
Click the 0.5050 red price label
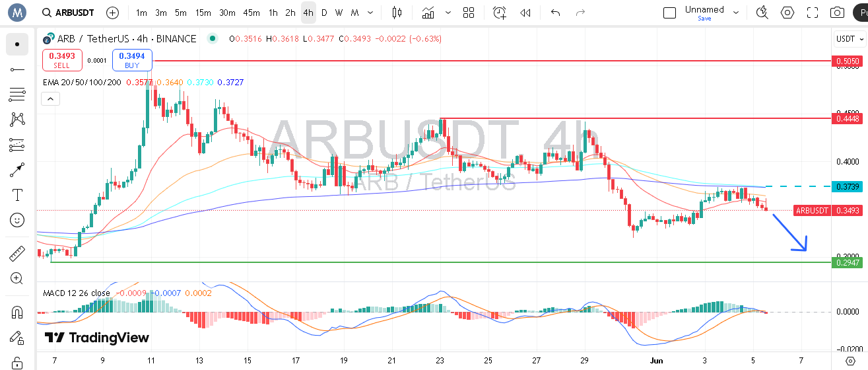click(x=848, y=61)
